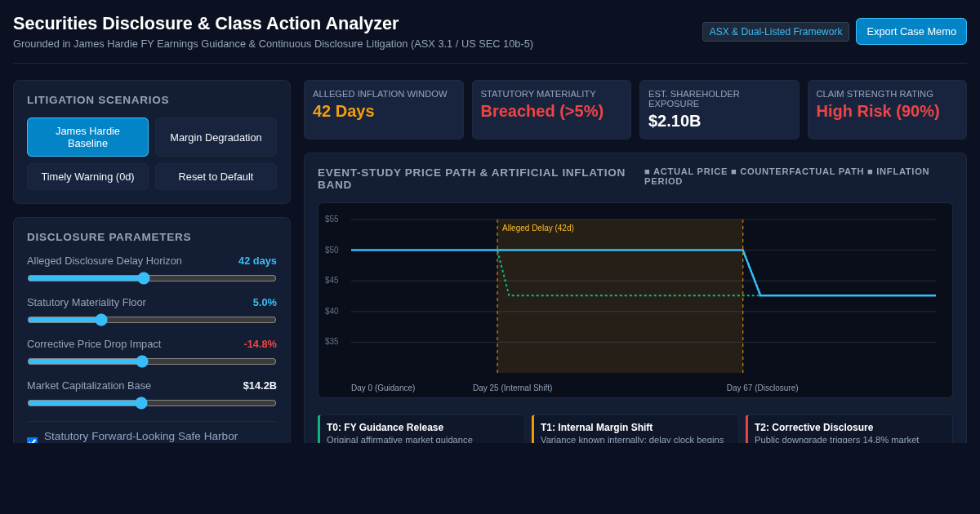The width and height of the screenshot is (980, 514).
Task: Open the Statutory Materiality card
Action: point(551,109)
